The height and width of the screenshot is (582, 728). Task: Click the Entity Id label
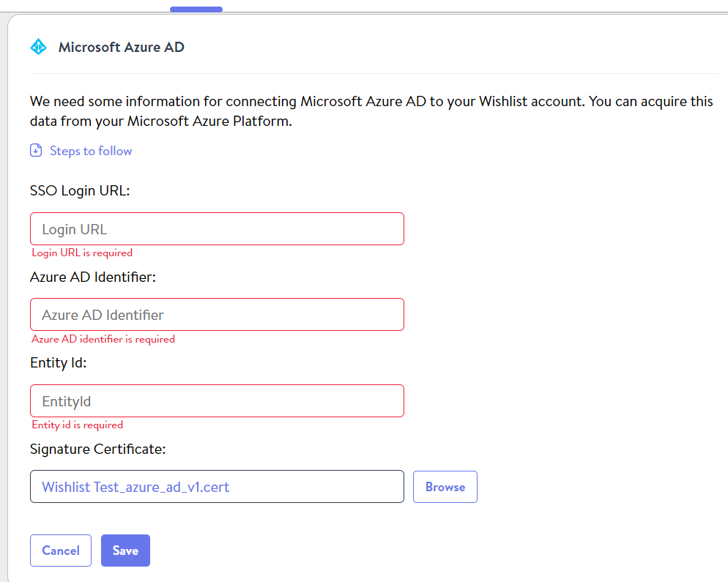coord(59,362)
